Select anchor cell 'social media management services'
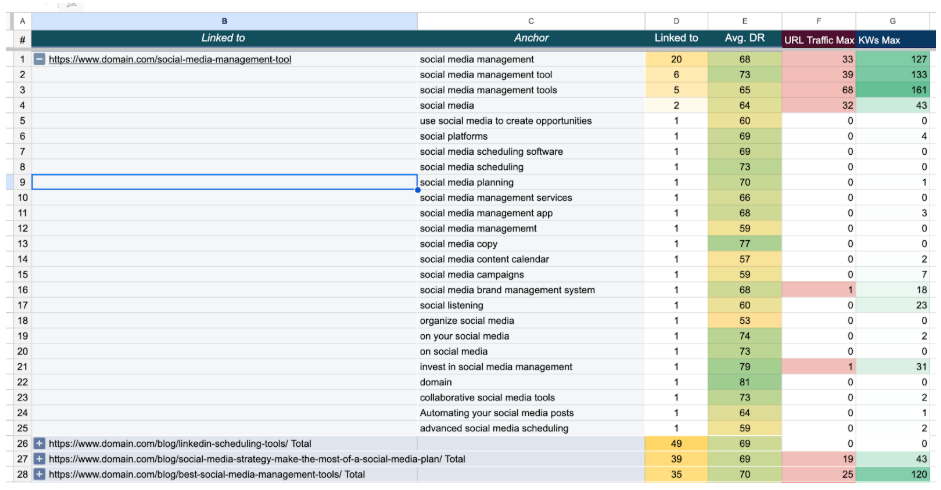This screenshot has height=490, width=941. point(531,198)
